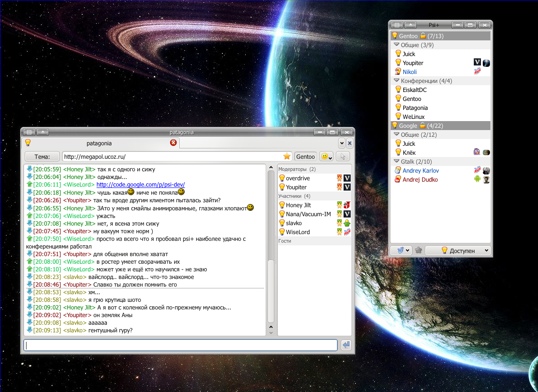This screenshot has width=538, height=392.
Task: Click the star icon in roster bottom bar
Action: pyautogui.click(x=419, y=251)
